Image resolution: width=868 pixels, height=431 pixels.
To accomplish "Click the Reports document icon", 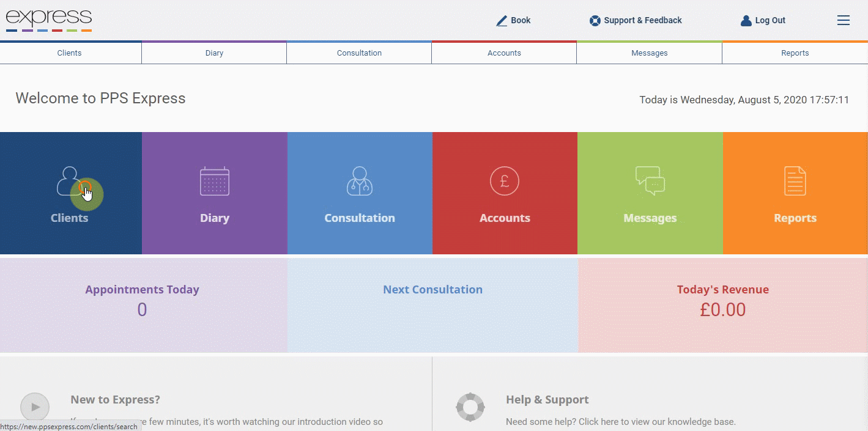I will 795,181.
